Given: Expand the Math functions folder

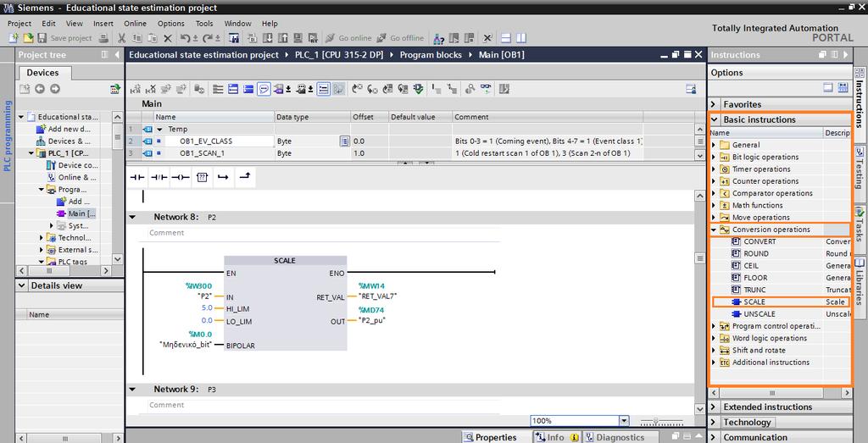Looking at the screenshot, I should (x=714, y=205).
